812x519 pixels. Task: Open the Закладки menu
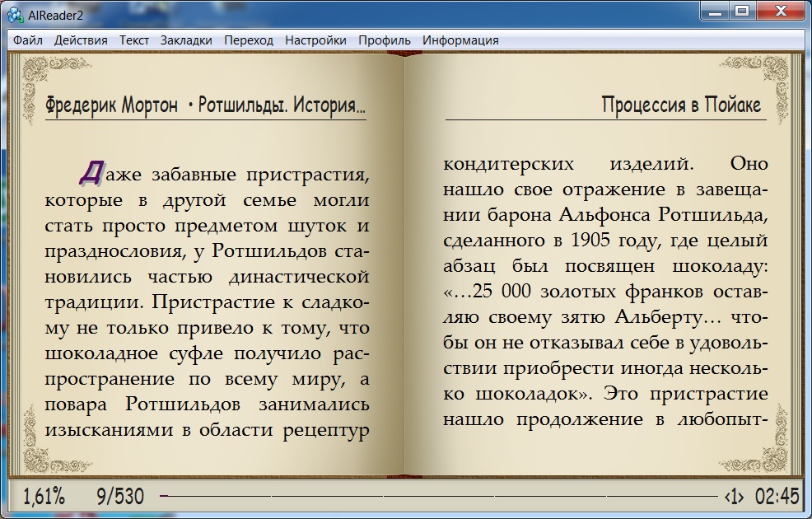186,40
